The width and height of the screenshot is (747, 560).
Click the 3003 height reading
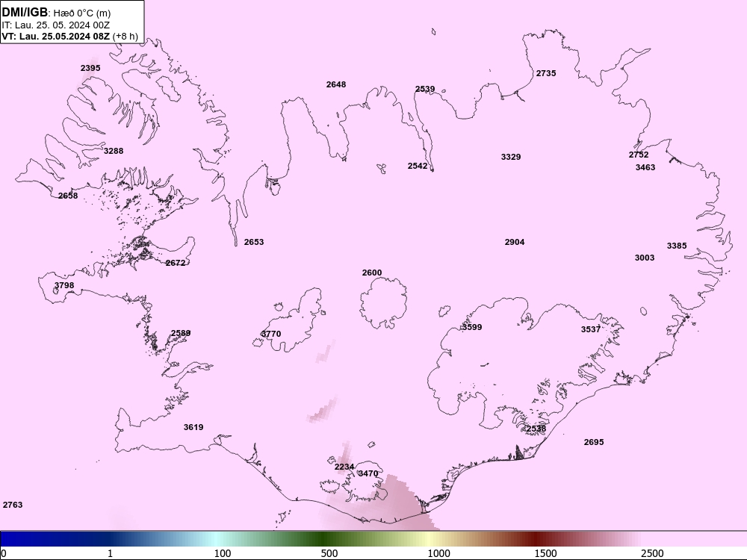pos(644,258)
